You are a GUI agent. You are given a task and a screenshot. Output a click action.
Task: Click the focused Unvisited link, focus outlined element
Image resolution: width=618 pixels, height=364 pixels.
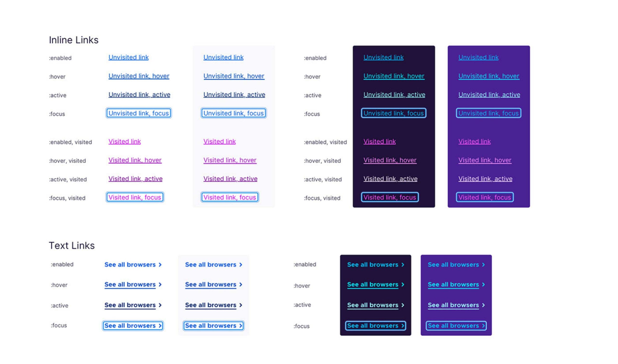(x=138, y=113)
